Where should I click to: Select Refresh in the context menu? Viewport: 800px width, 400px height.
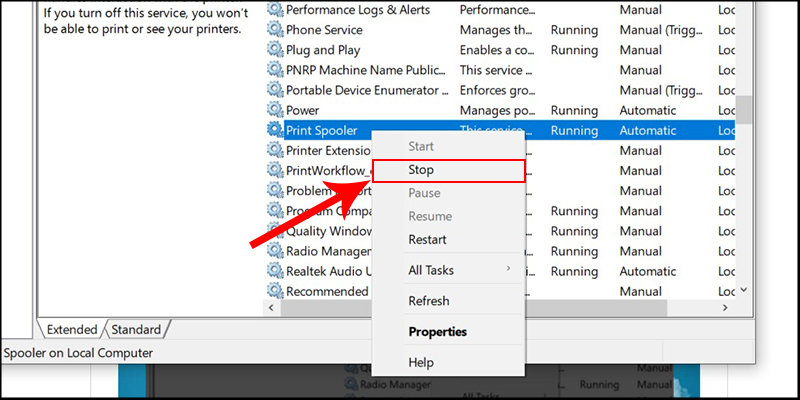pos(429,301)
